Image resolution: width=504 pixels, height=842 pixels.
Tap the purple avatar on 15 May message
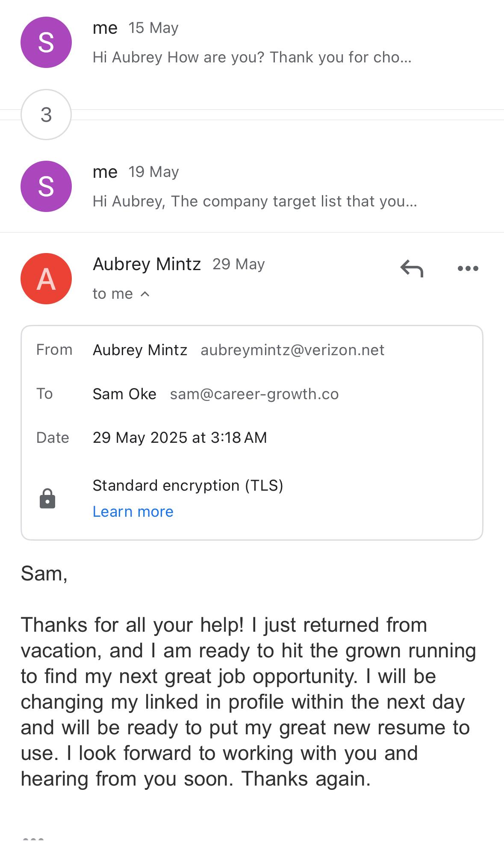point(46,42)
